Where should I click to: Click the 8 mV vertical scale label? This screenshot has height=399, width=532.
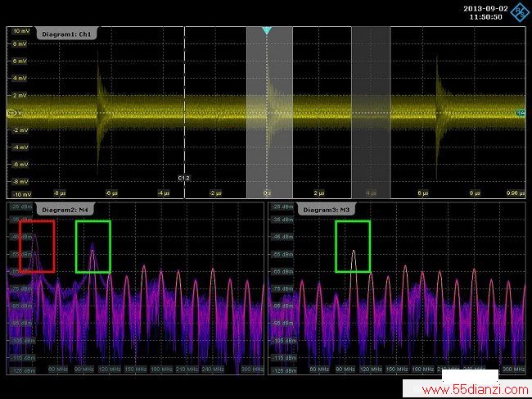point(20,43)
